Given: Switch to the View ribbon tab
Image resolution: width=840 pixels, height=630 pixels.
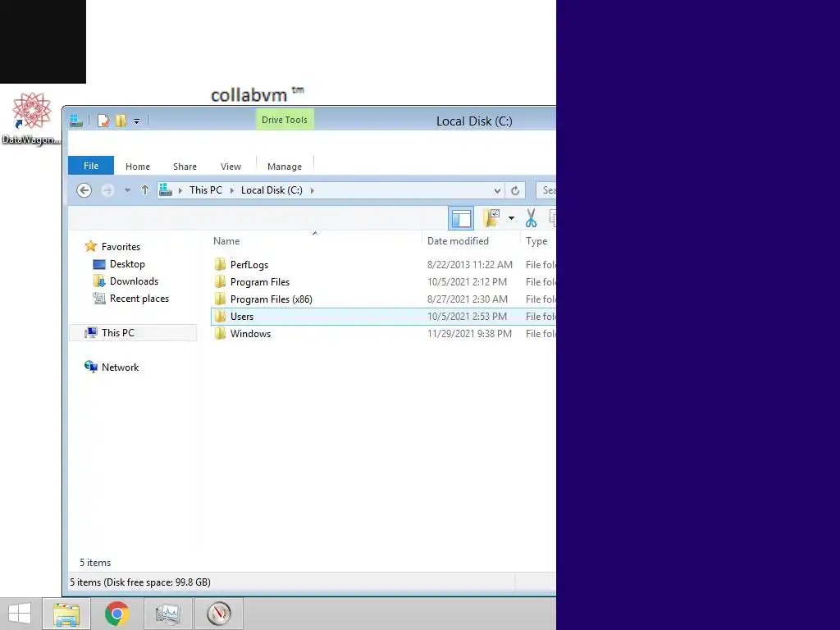Looking at the screenshot, I should click(x=231, y=167).
